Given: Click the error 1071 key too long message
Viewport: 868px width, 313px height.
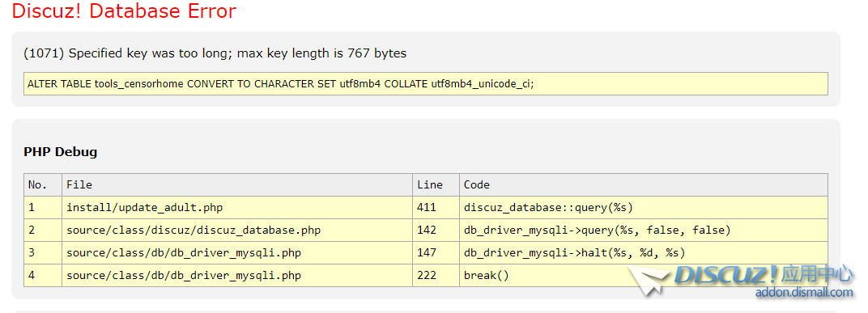Looking at the screenshot, I should coord(215,53).
